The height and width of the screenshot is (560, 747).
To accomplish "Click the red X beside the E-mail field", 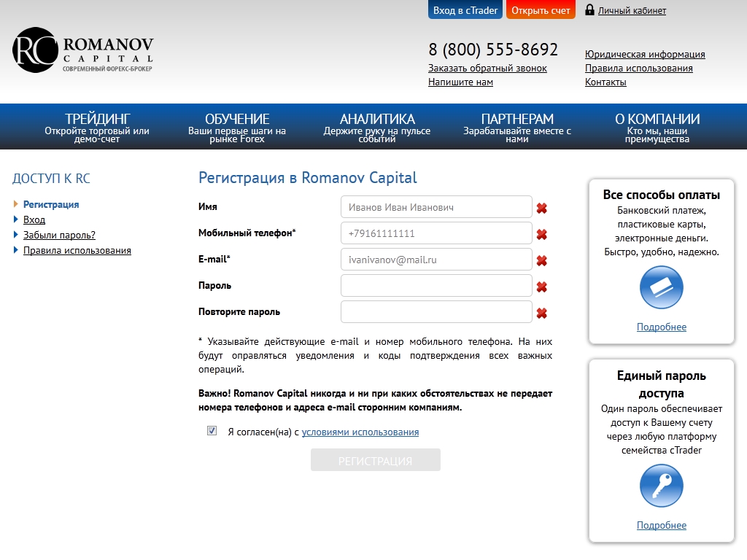I will click(x=541, y=261).
